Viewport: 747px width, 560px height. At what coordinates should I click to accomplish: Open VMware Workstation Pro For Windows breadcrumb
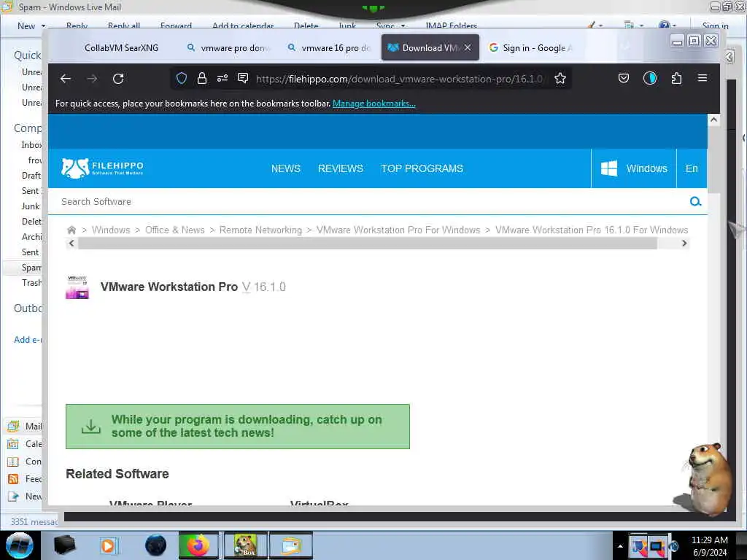tap(398, 230)
